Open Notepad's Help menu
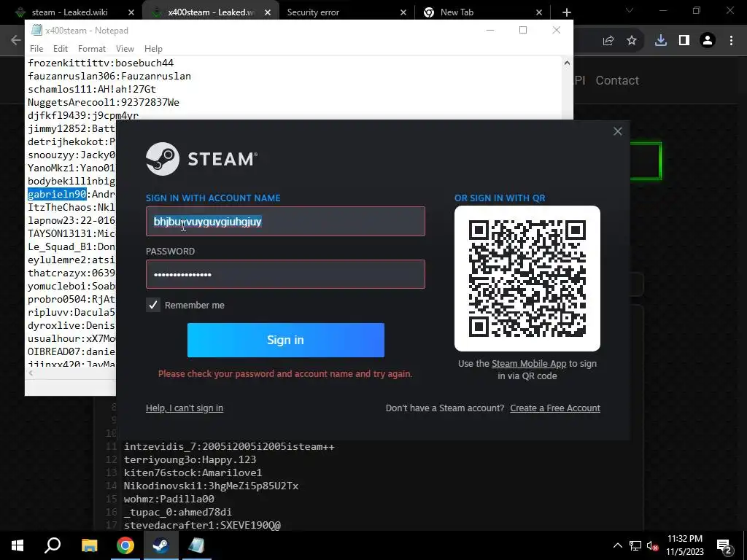 click(153, 49)
